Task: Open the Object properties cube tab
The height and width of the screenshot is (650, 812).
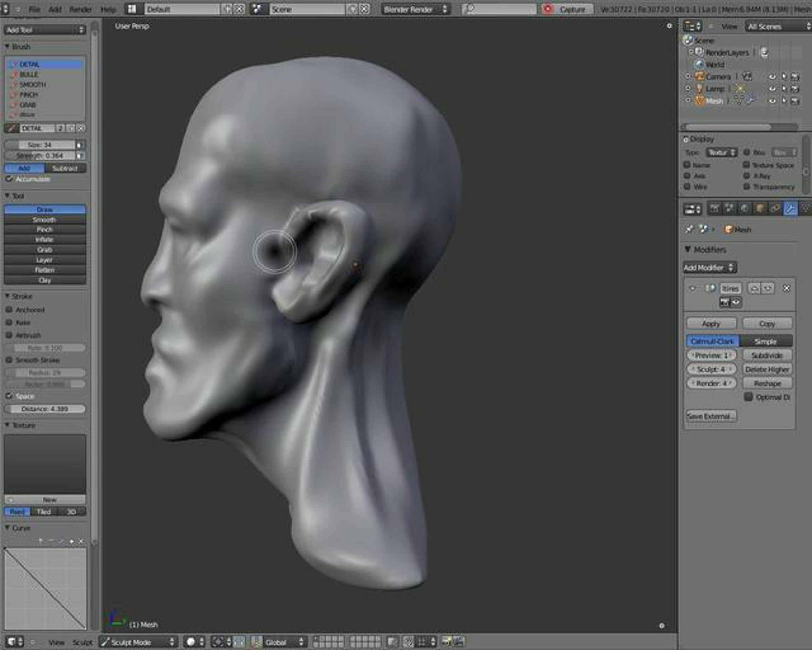Action: [760, 209]
